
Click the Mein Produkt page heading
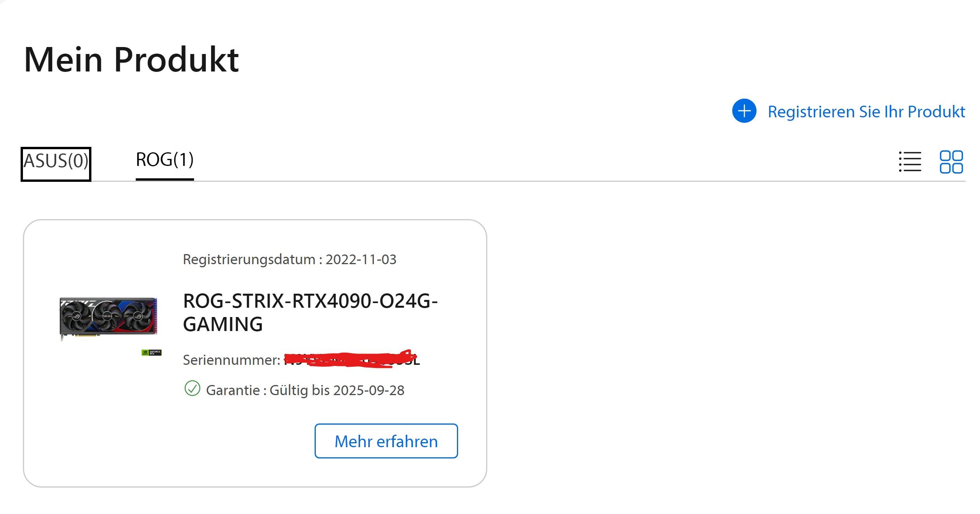(131, 59)
